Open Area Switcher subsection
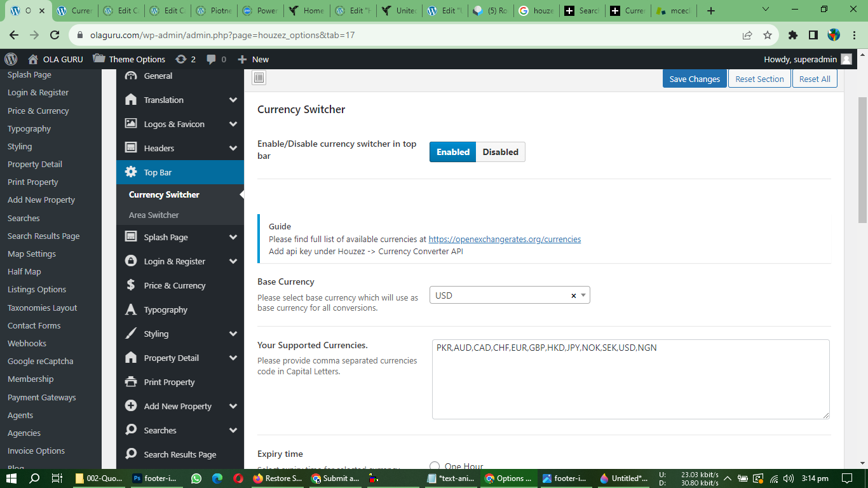868x488 pixels. tap(154, 215)
